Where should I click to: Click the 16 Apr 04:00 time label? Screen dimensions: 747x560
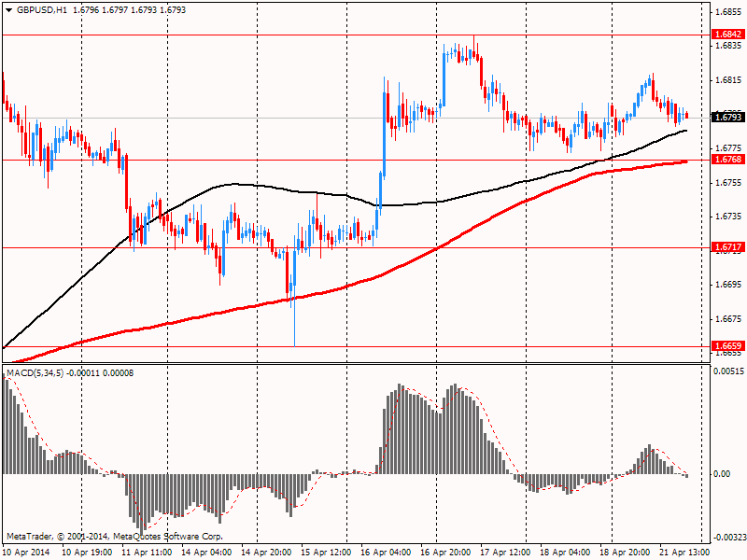coord(386,553)
